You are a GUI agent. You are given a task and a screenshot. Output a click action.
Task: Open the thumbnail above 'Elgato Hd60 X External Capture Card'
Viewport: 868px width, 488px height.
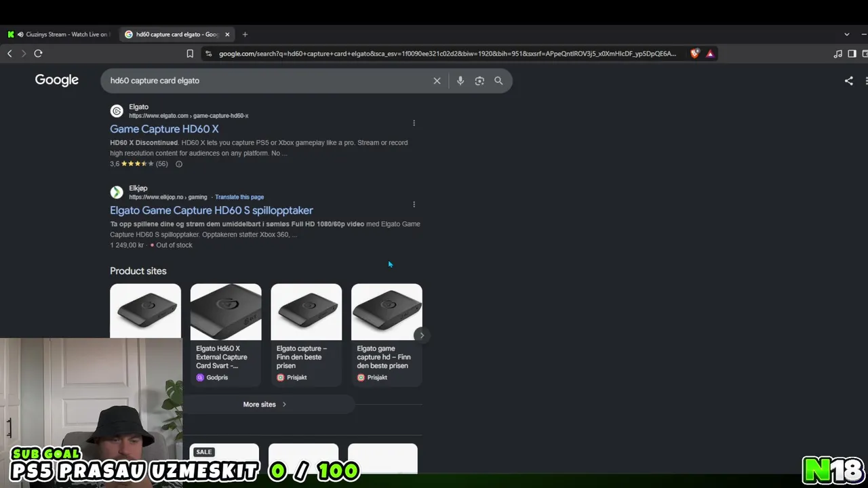[226, 312]
